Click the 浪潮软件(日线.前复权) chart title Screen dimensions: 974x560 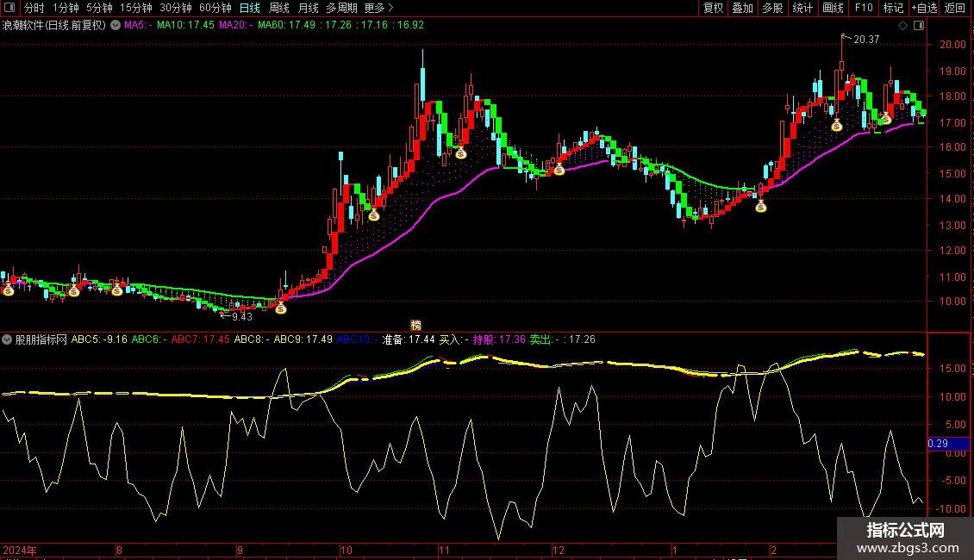54,25
